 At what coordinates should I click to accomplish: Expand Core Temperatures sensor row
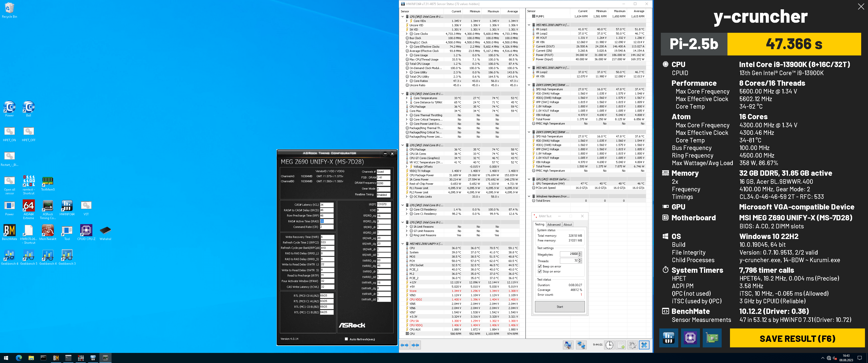coord(407,98)
